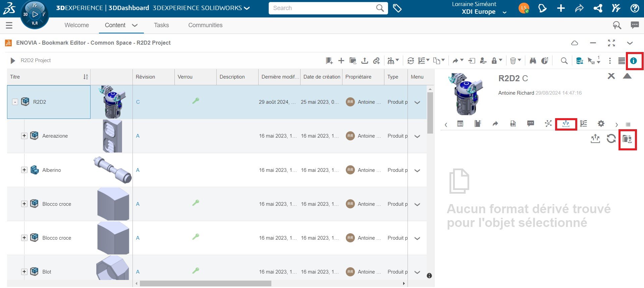This screenshot has width=644, height=288.
Task: Click the tag icon beside search bar
Action: pos(397,8)
